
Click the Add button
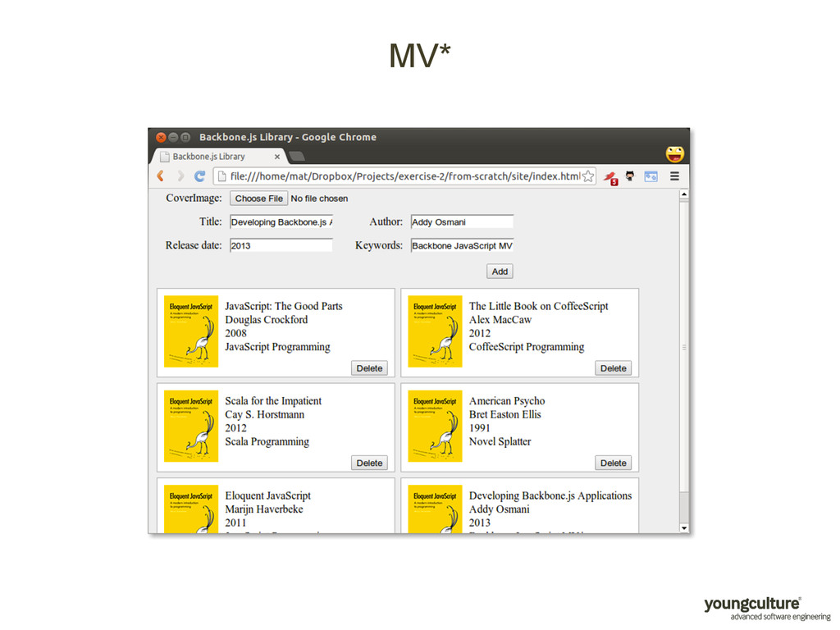(x=500, y=272)
